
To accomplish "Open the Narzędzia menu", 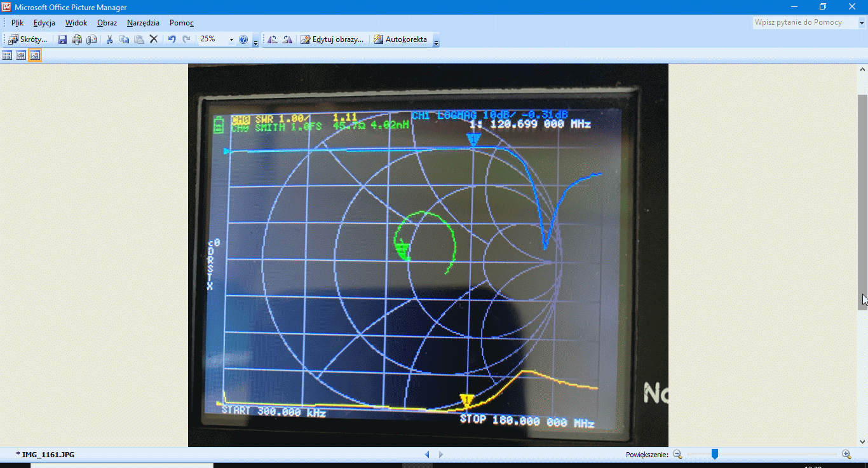I will pyautogui.click(x=143, y=23).
